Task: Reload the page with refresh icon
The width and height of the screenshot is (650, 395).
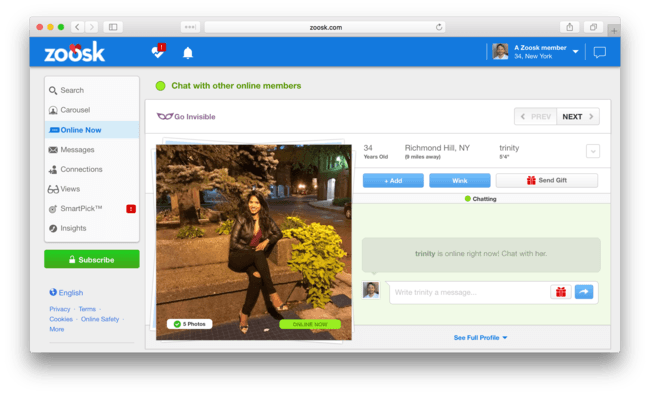Action: coord(439,27)
